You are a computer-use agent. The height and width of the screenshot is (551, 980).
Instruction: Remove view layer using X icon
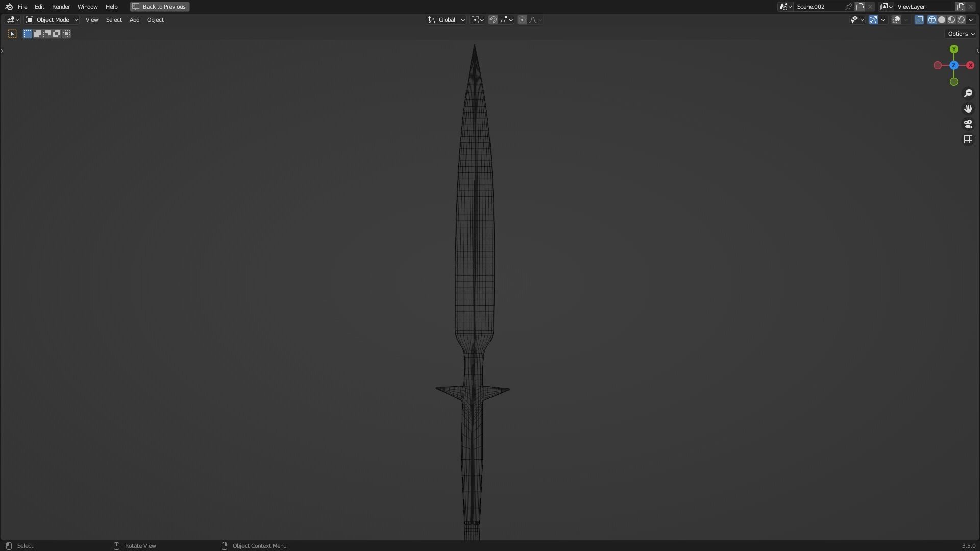click(971, 7)
